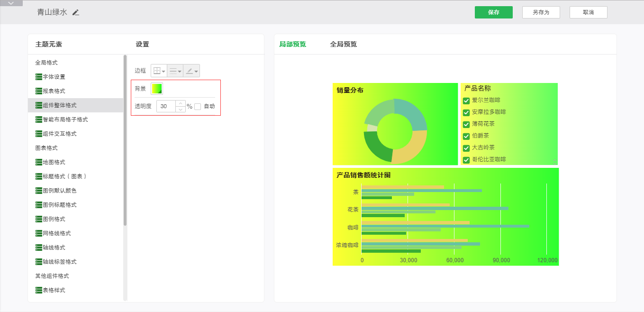Screen dimensions: 644x312
Task: Open the border type dropdown
Action: coord(159,71)
